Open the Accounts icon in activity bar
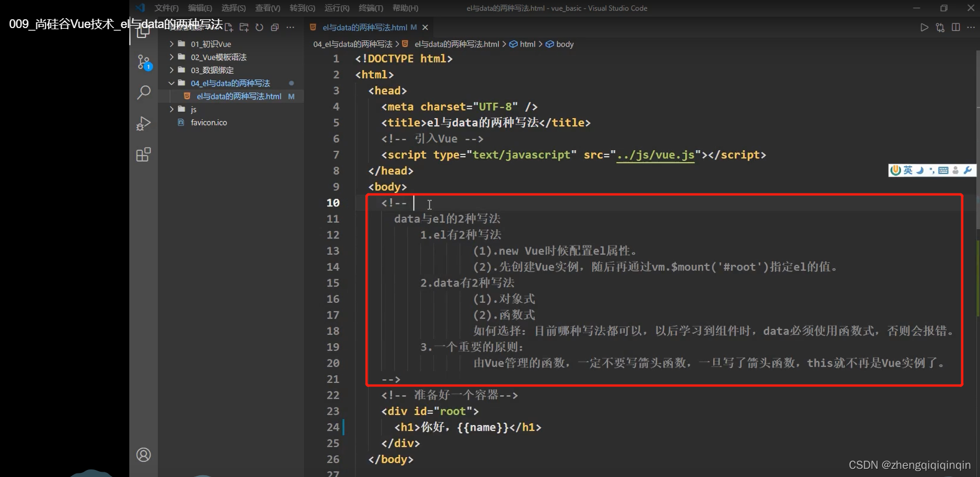The height and width of the screenshot is (477, 980). click(144, 455)
